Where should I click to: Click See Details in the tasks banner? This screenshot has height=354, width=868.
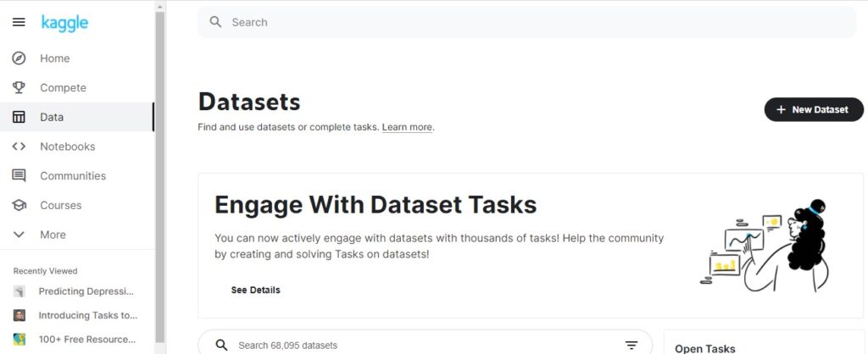[x=256, y=290]
